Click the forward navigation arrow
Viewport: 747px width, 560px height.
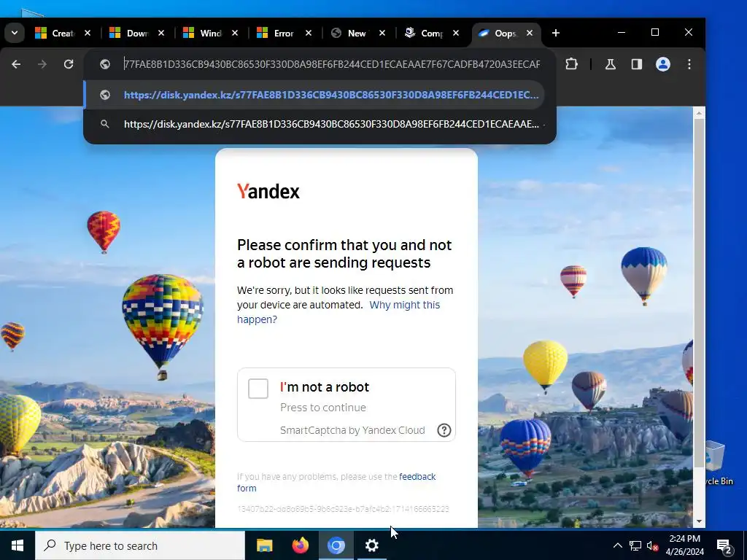[x=42, y=64]
